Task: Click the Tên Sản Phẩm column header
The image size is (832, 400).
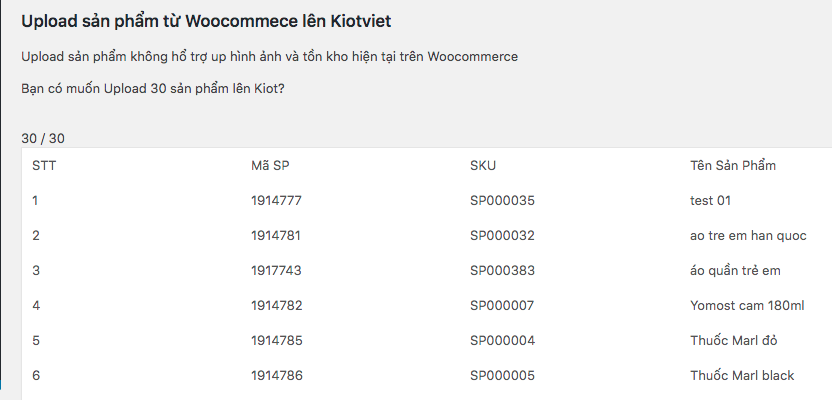Action: point(733,166)
